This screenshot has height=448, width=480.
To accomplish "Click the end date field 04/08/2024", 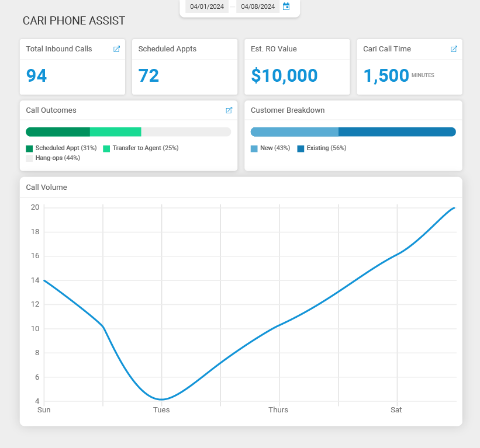I will [x=258, y=6].
